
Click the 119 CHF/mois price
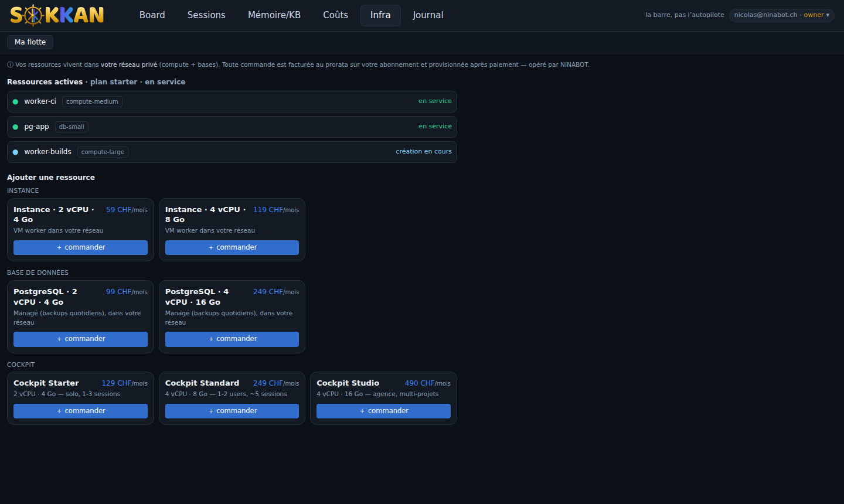[x=276, y=210]
